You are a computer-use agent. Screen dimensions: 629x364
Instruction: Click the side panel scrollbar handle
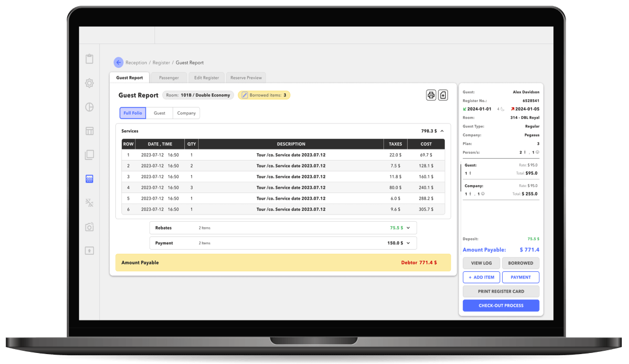pos(461,178)
